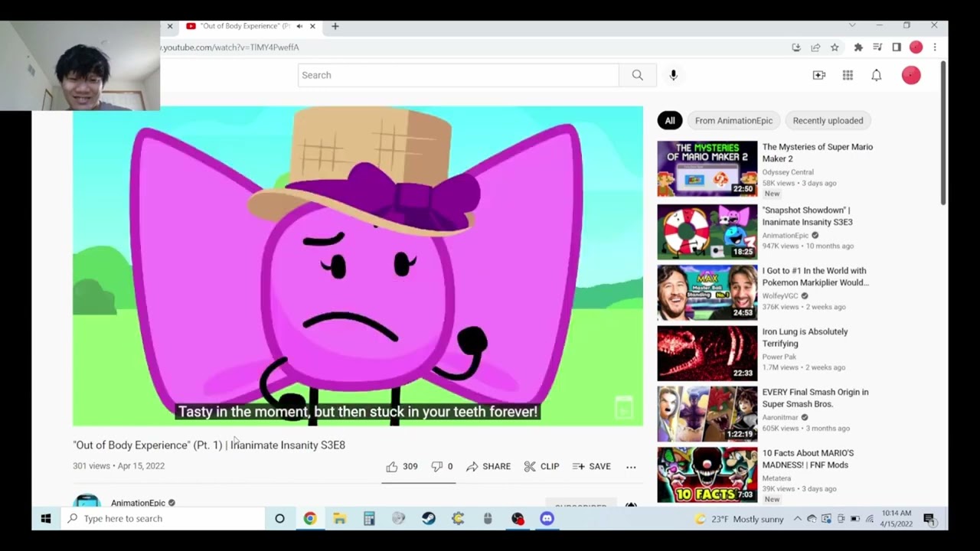
Task: Share the video
Action: pyautogui.click(x=488, y=466)
